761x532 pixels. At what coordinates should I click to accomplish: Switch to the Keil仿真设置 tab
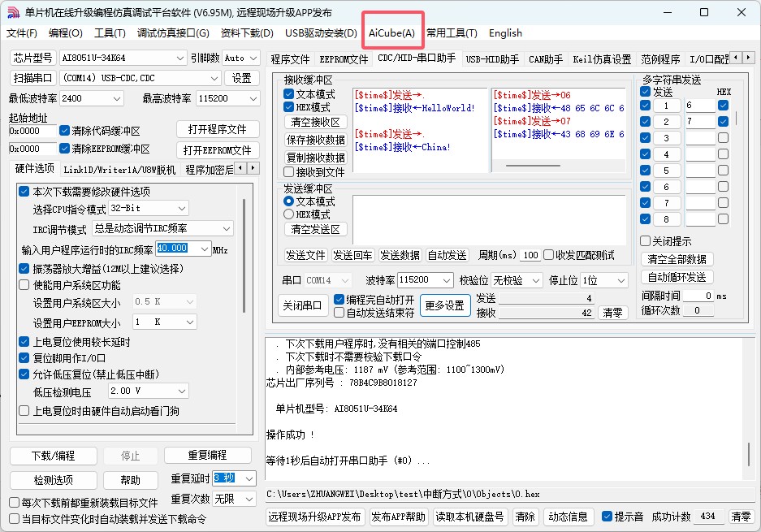pos(602,59)
